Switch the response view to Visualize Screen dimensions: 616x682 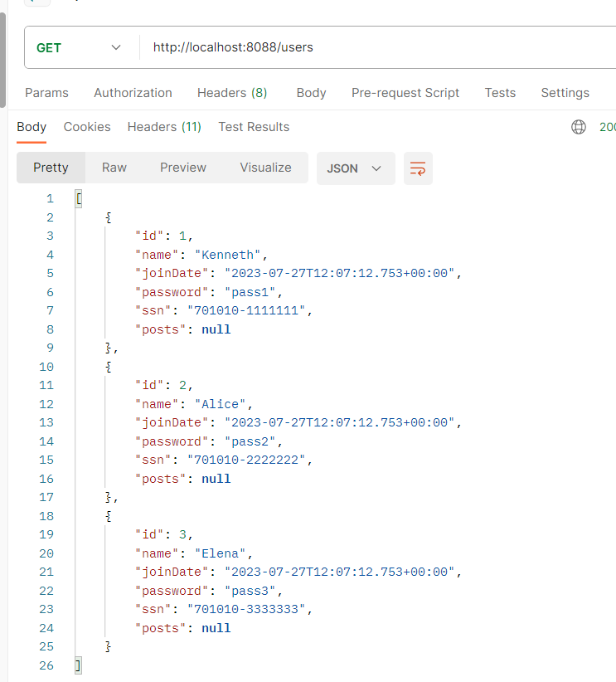coord(265,168)
